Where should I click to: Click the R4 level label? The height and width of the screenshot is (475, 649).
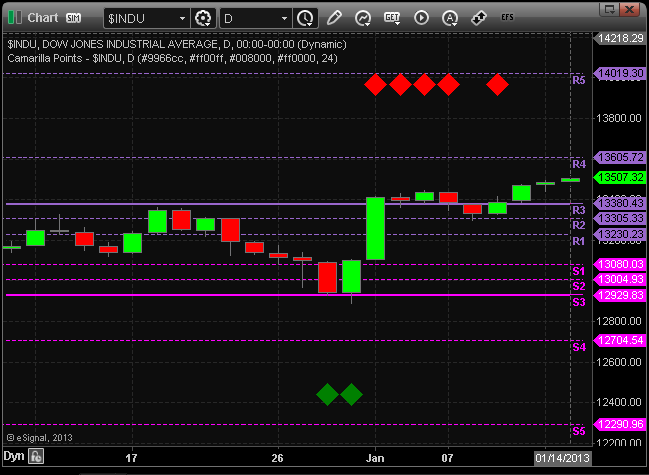click(579, 164)
